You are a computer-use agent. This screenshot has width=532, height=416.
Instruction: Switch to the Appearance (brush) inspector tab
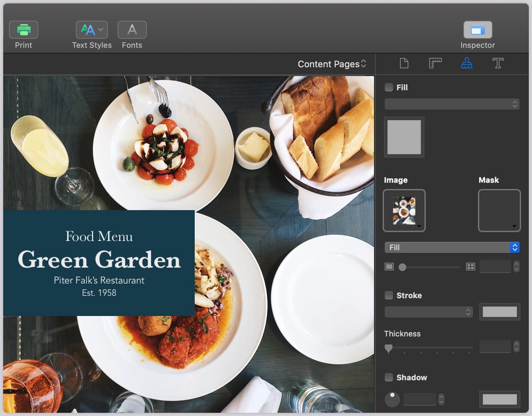466,63
